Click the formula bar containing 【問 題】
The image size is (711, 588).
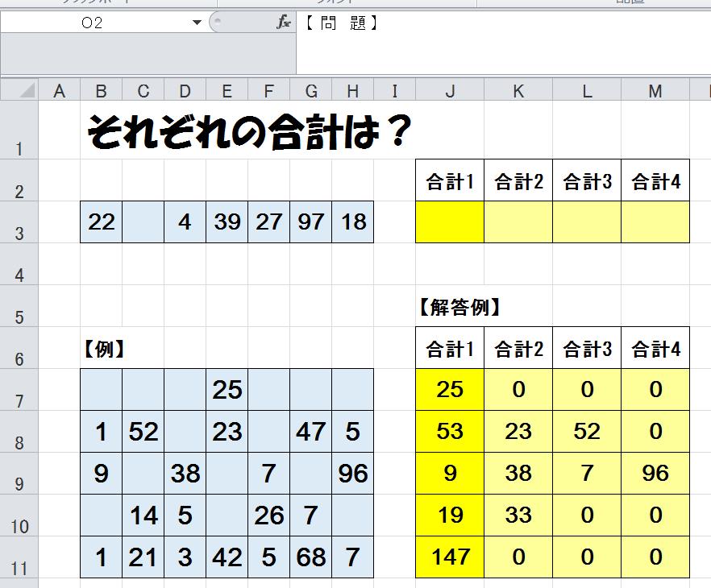click(x=503, y=42)
